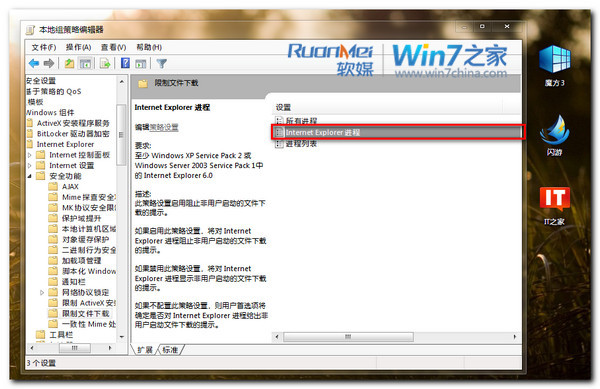Collapse the 安全功能 tree node
600x389 pixels.
[30, 176]
